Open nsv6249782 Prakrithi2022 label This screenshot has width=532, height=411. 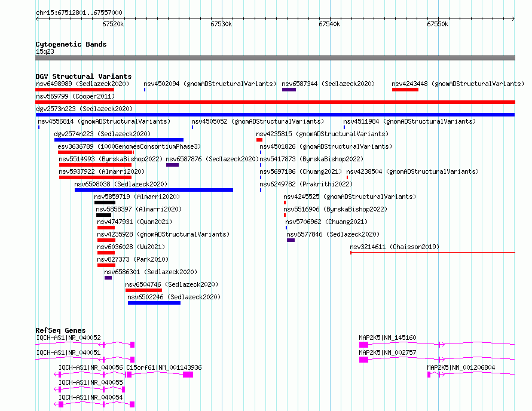tap(306, 184)
